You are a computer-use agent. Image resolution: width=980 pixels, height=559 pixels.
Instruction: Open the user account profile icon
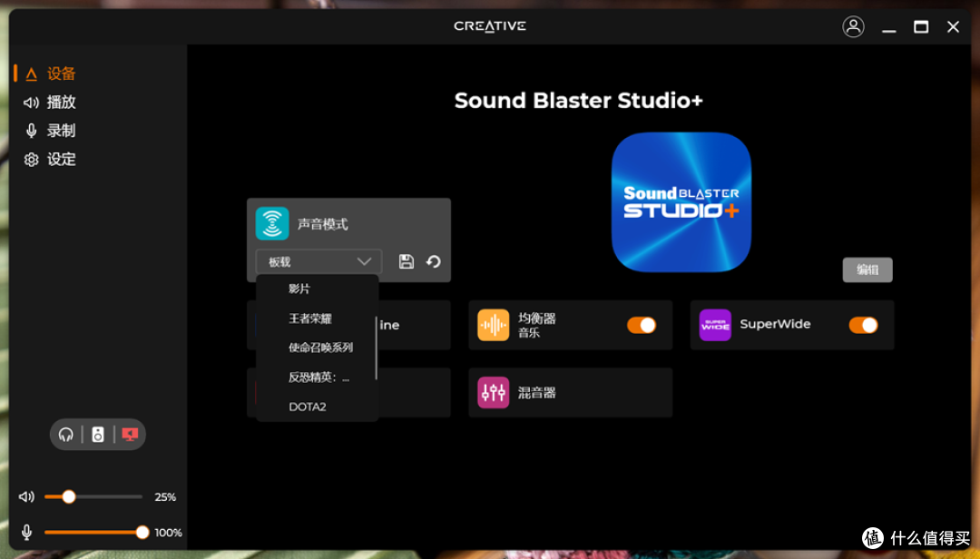853,27
